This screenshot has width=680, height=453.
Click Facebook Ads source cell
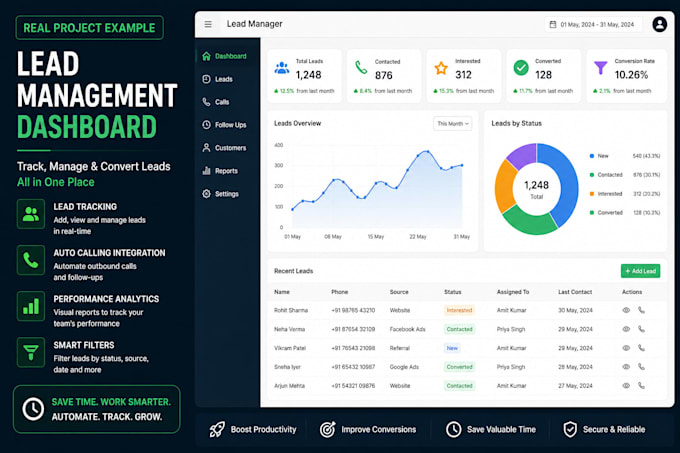(408, 329)
